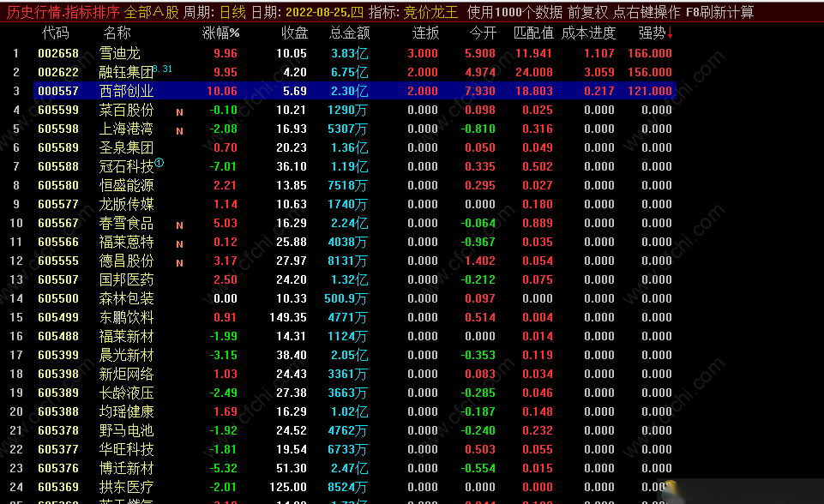The width and height of the screenshot is (824, 504).
Task: Sort by the 连板 column header
Action: click(425, 33)
